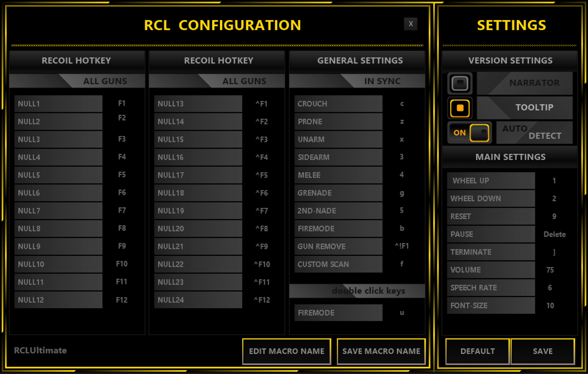Select the IN SYNC tab
The height and width of the screenshot is (374, 588).
382,81
